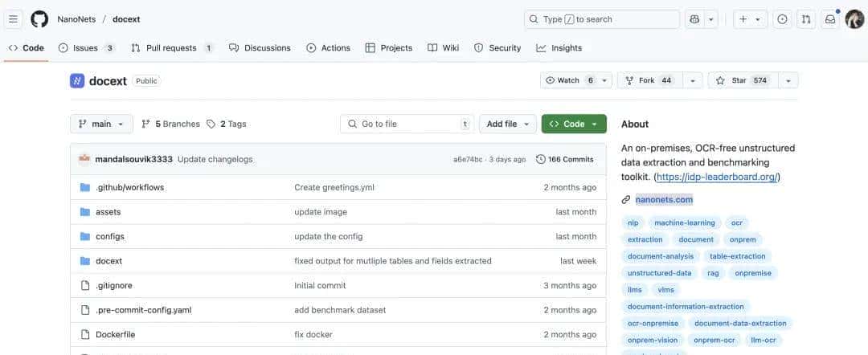The width and height of the screenshot is (868, 355).
Task: Open the green Code dropdown button
Action: coord(574,124)
